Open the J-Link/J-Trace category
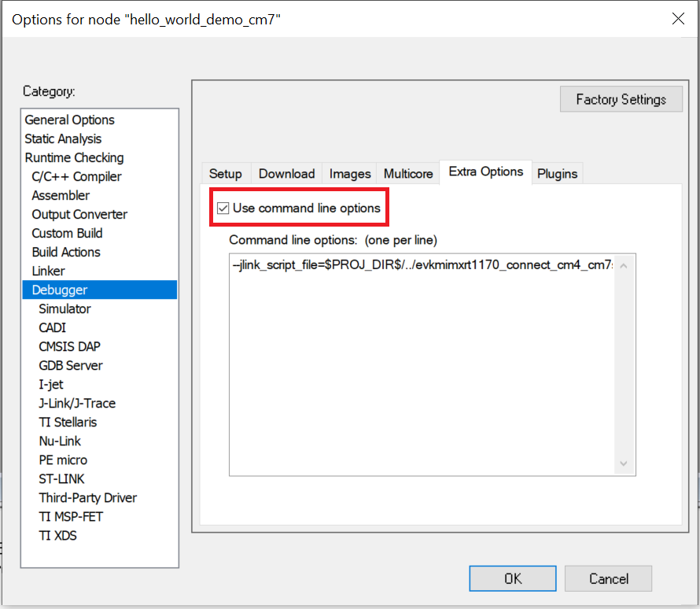The width and height of the screenshot is (700, 609). [77, 403]
